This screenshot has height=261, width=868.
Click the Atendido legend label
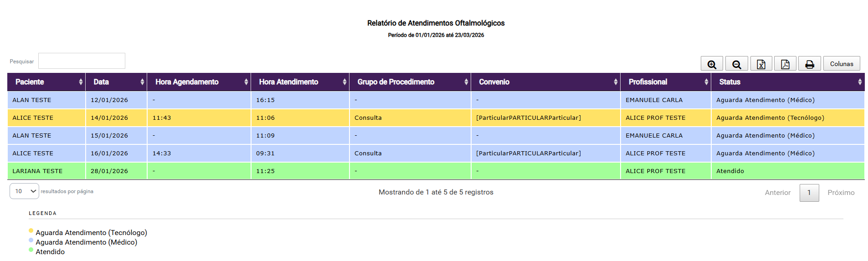coord(50,252)
